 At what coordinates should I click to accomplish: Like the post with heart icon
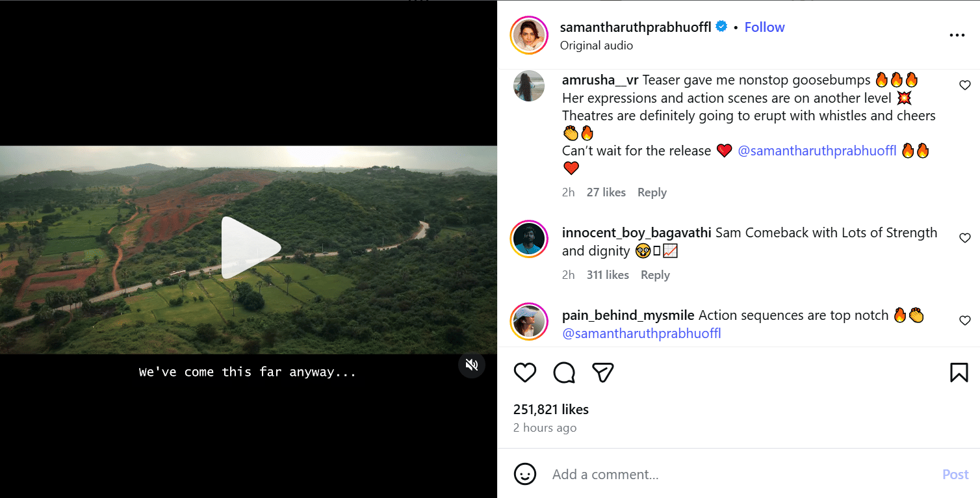[x=525, y=373]
